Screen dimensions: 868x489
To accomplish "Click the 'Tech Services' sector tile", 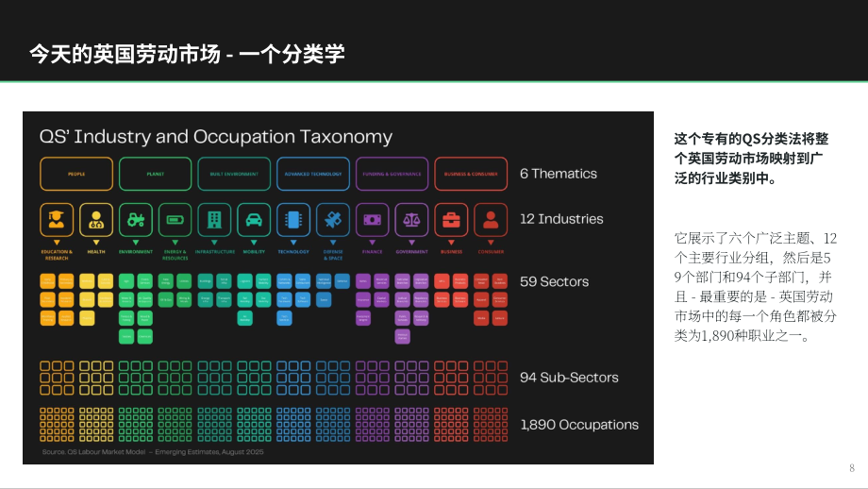I will tap(285, 318).
